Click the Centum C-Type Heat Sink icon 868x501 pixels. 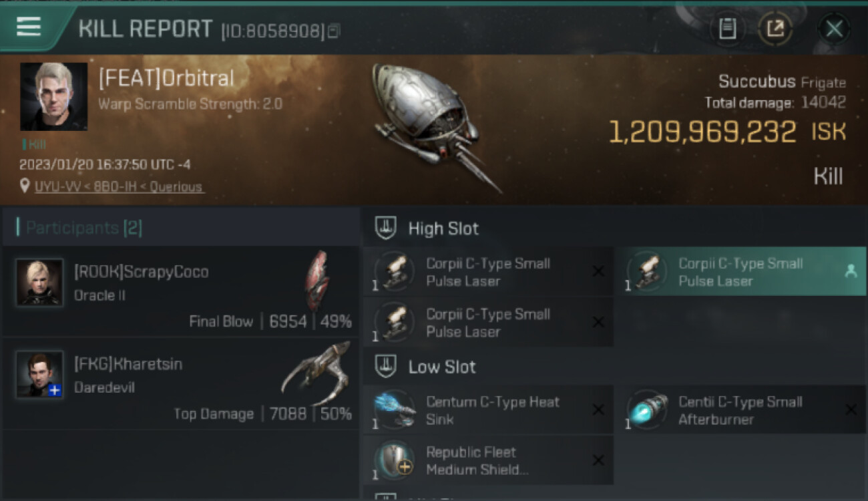[x=395, y=410]
